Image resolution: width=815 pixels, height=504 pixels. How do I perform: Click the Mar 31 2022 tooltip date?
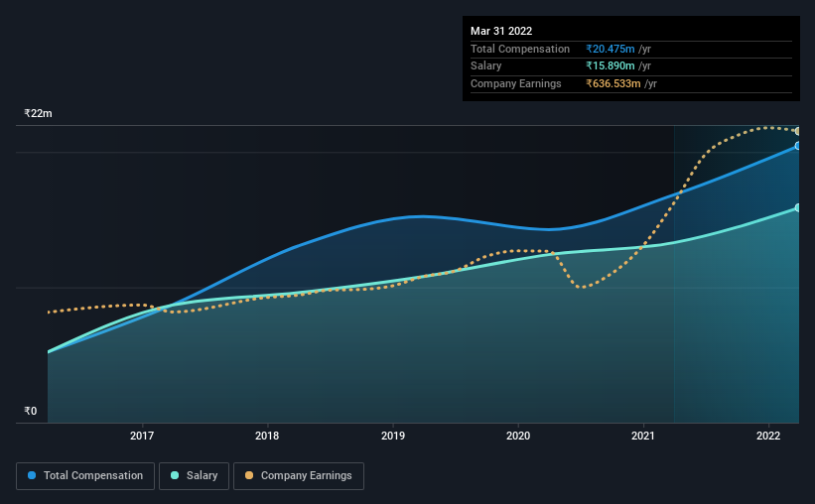pos(501,31)
